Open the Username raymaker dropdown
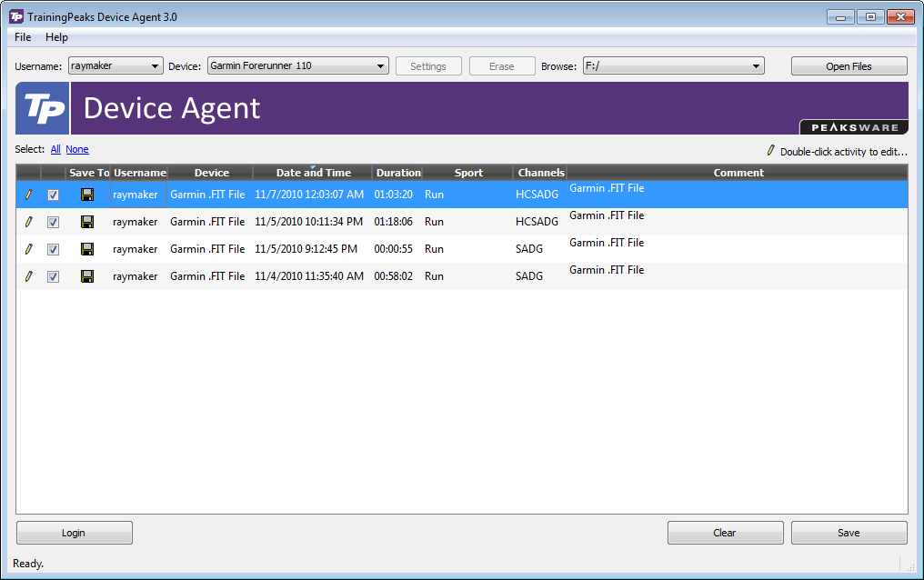The height and width of the screenshot is (580, 924). pyautogui.click(x=115, y=66)
